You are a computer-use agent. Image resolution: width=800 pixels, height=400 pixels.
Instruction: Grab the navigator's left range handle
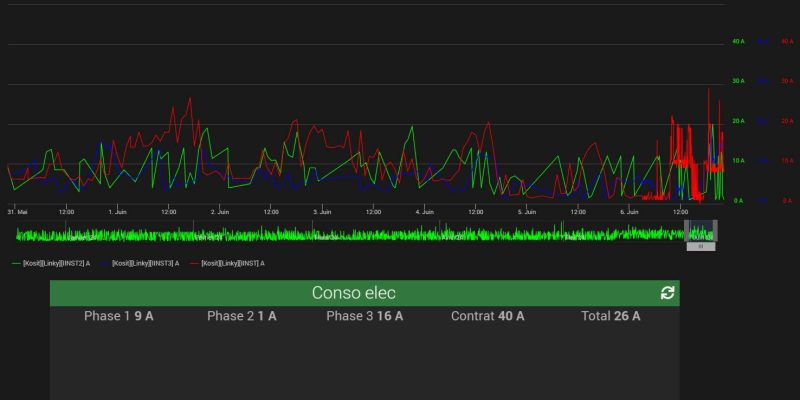[x=686, y=231]
